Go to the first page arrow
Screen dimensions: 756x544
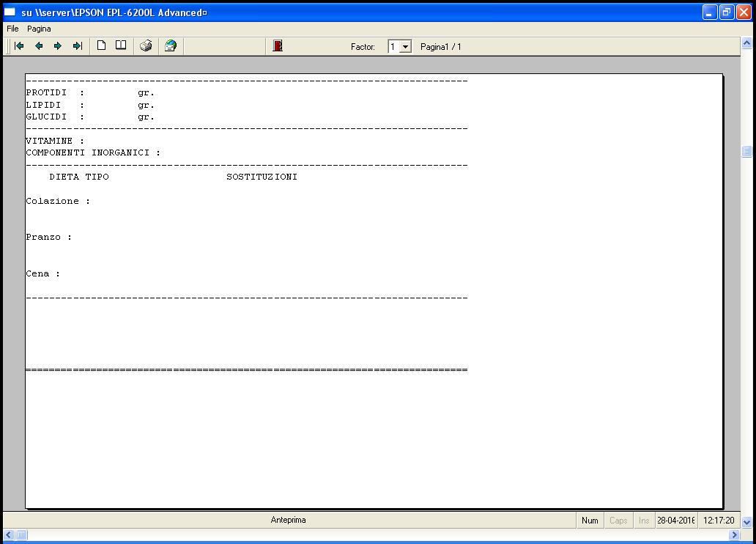pyautogui.click(x=20, y=46)
